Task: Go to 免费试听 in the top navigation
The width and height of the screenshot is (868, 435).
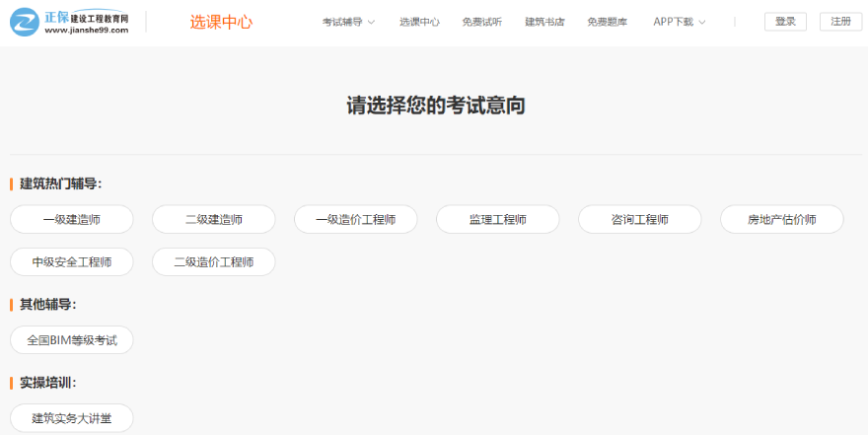Action: (481, 22)
